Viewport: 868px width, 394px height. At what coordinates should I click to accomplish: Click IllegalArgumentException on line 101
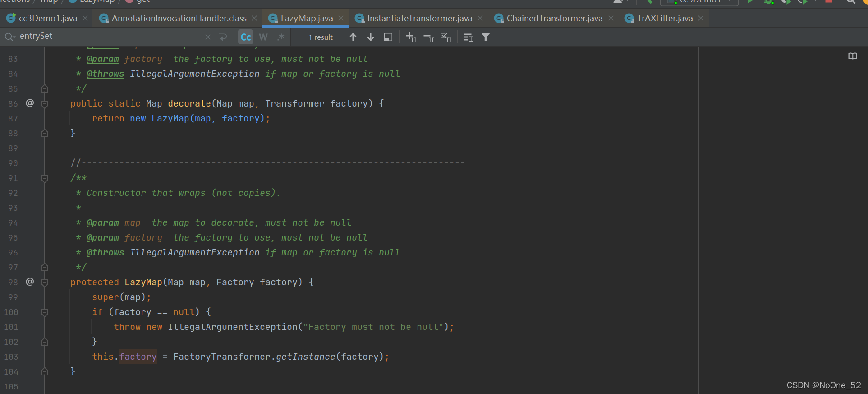(x=233, y=327)
